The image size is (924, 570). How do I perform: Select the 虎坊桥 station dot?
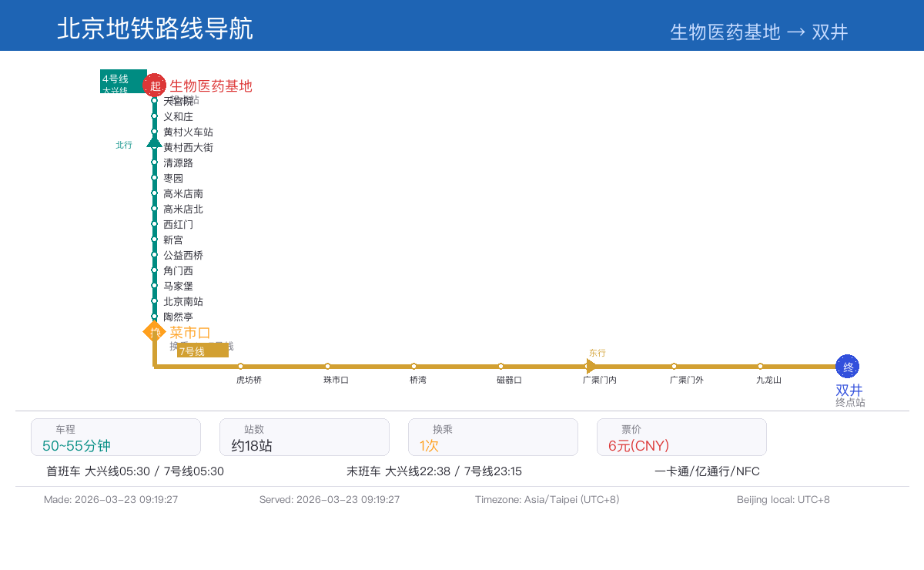[x=241, y=366]
